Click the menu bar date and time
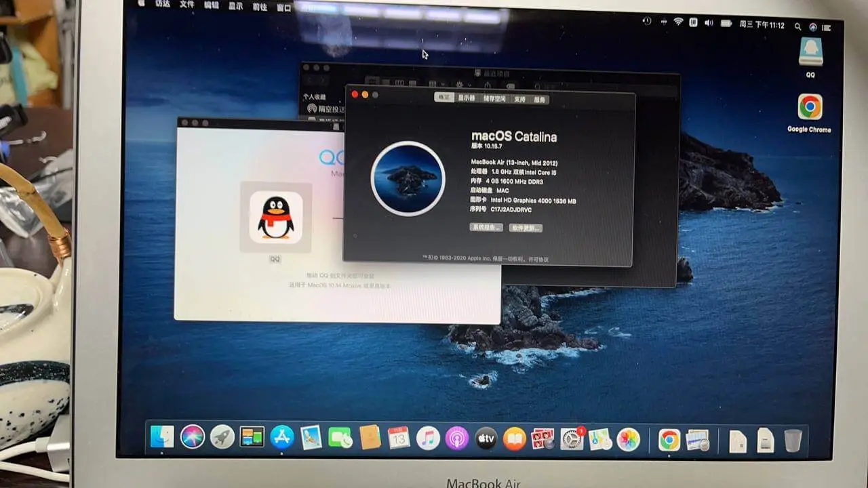868x488 pixels. (762, 25)
